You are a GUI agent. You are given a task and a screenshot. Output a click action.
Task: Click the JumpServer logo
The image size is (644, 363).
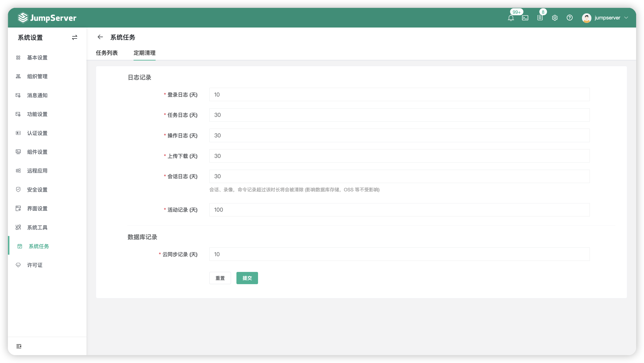pos(47,18)
